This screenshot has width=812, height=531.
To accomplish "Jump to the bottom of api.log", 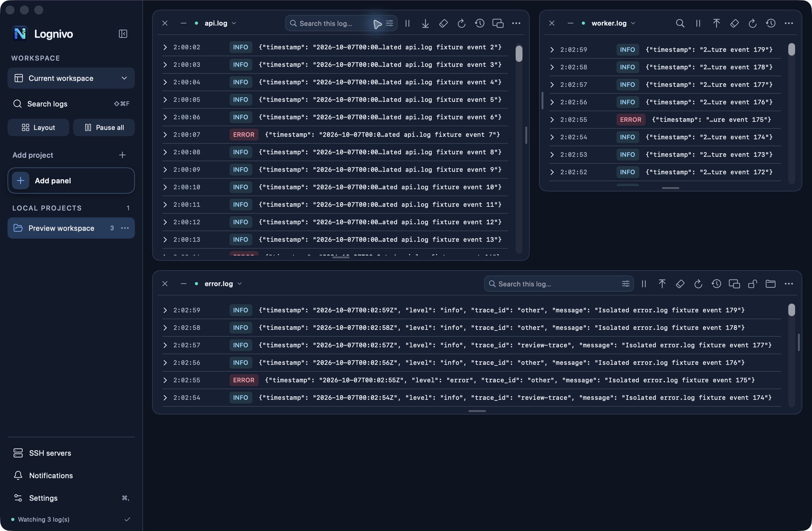I will tap(425, 23).
